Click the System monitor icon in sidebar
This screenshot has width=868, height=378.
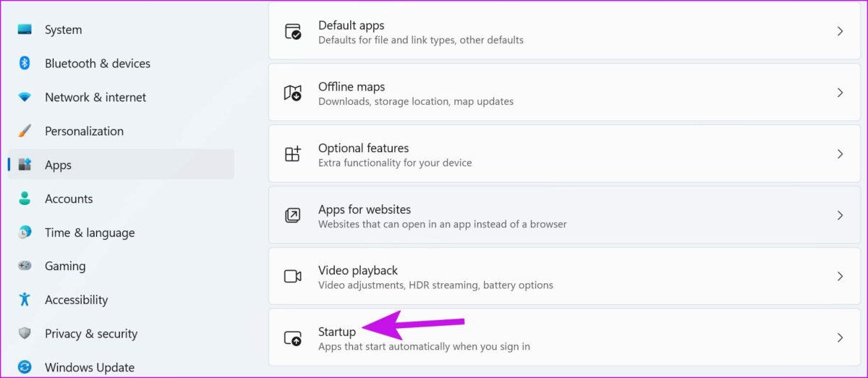pos(25,30)
